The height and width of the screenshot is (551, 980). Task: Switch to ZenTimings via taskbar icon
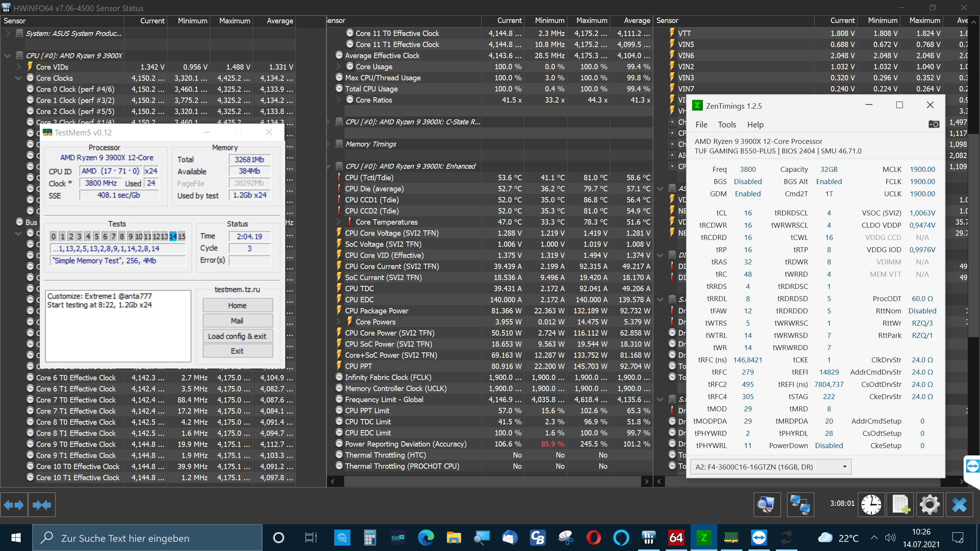tap(704, 538)
